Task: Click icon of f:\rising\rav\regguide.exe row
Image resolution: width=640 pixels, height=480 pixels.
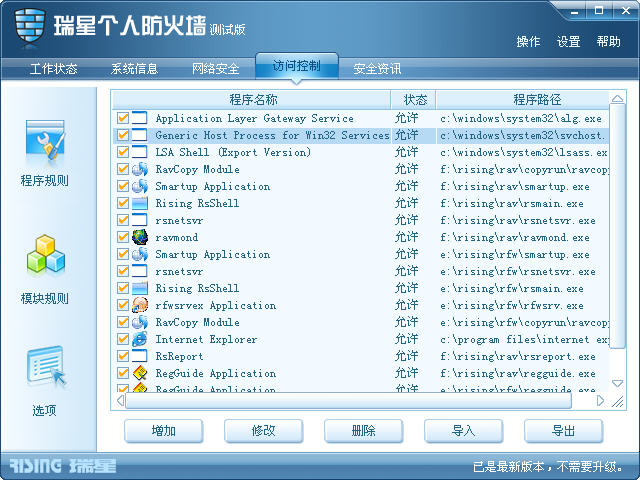Action: [140, 373]
